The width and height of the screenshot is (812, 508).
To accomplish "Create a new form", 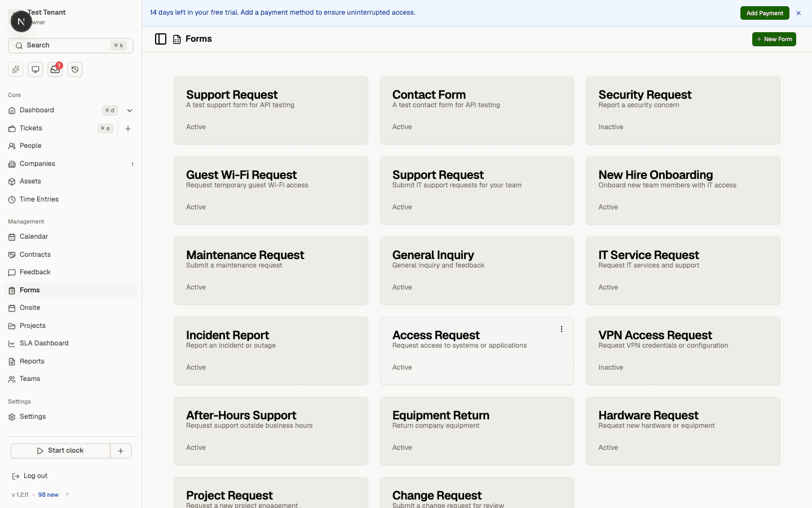I will (x=774, y=39).
